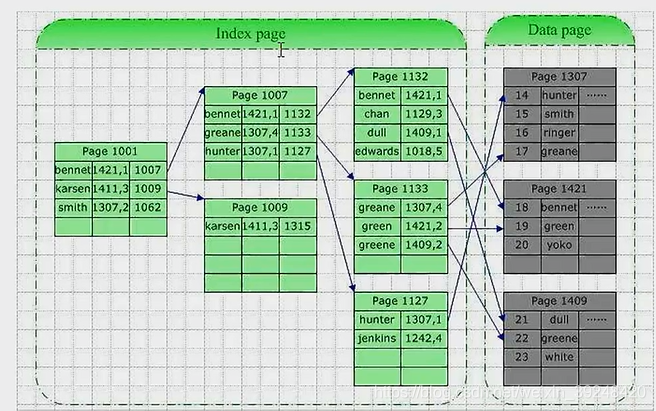Click row number "15" in Page 1307
656x411 pixels.
tap(522, 114)
